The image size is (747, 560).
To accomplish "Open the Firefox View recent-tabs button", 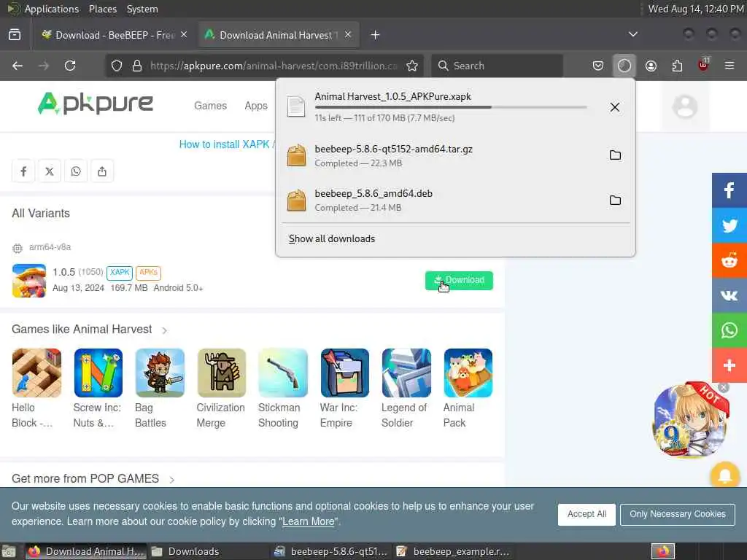I will point(15,35).
